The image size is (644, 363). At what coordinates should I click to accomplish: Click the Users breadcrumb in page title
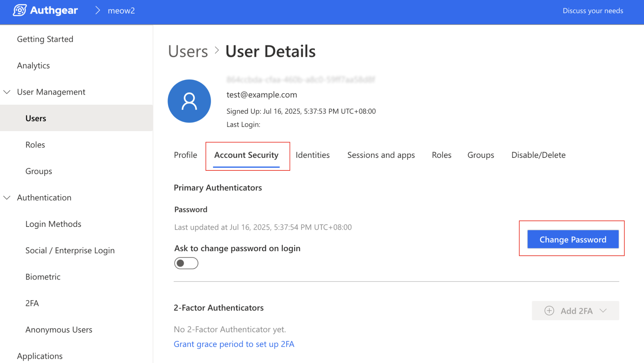[188, 51]
